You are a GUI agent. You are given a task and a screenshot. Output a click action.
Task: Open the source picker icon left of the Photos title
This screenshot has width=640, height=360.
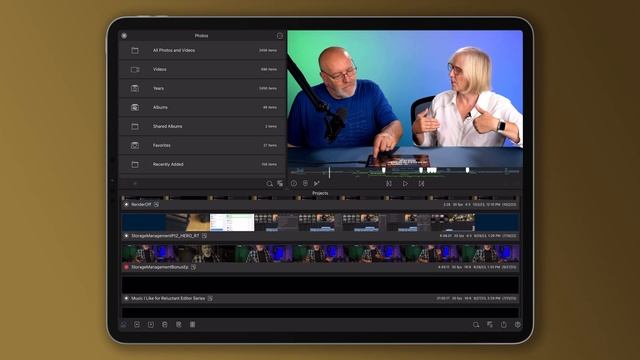[x=124, y=36]
